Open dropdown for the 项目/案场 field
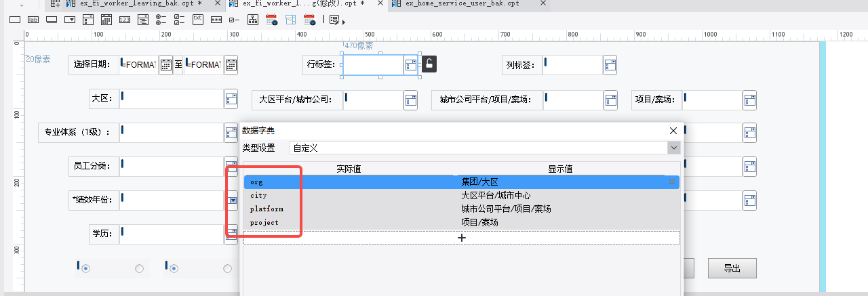 coord(749,100)
